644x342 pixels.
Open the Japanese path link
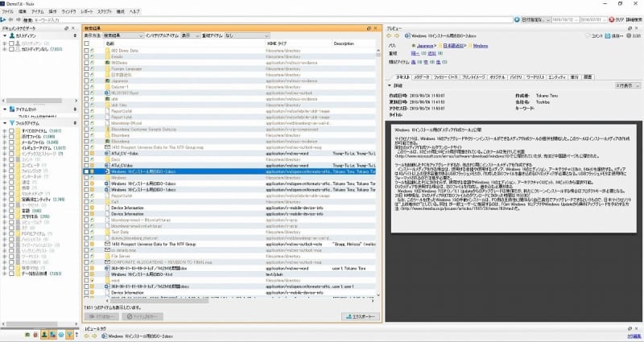425,46
